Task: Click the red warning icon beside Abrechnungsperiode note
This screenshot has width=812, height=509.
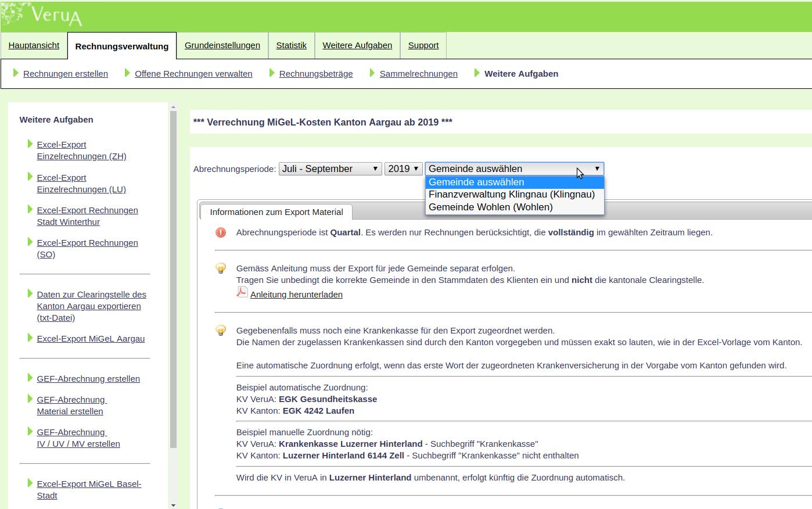Action: pyautogui.click(x=221, y=232)
